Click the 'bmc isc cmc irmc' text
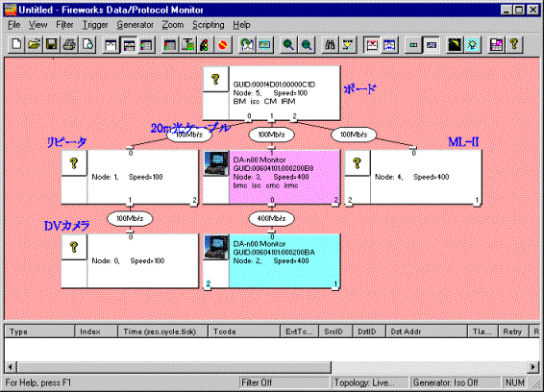This screenshot has width=544, height=392. coord(266,185)
